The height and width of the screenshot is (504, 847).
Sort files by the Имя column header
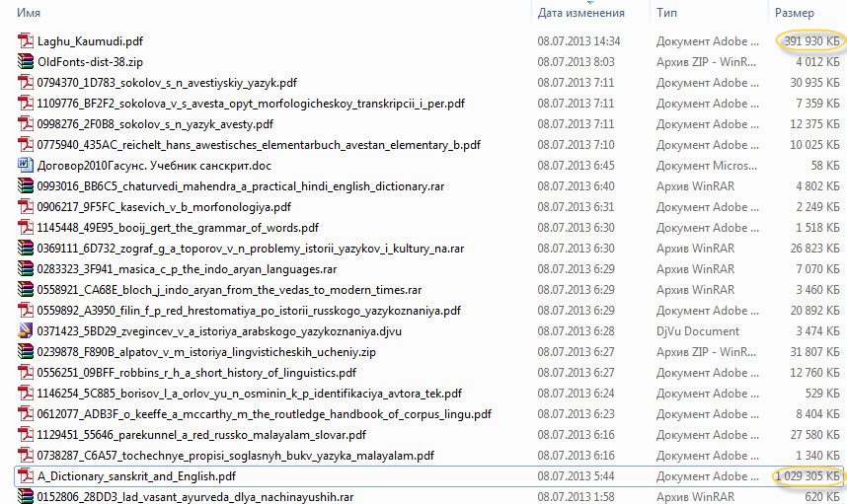[x=28, y=13]
